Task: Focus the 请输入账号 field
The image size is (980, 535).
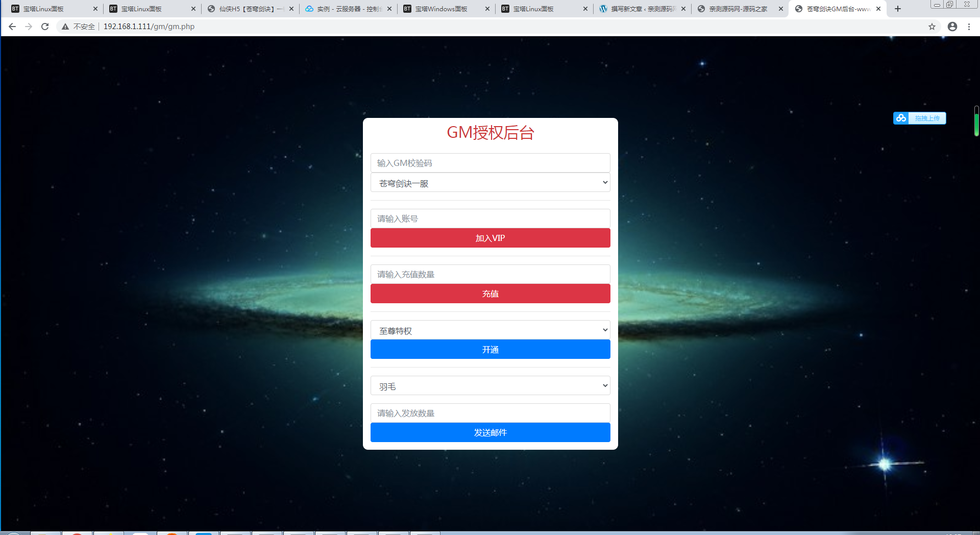Action: pyautogui.click(x=491, y=218)
